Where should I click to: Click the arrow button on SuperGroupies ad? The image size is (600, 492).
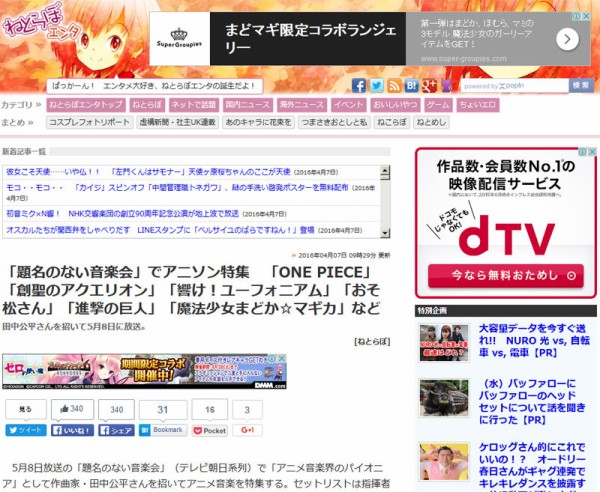567,39
